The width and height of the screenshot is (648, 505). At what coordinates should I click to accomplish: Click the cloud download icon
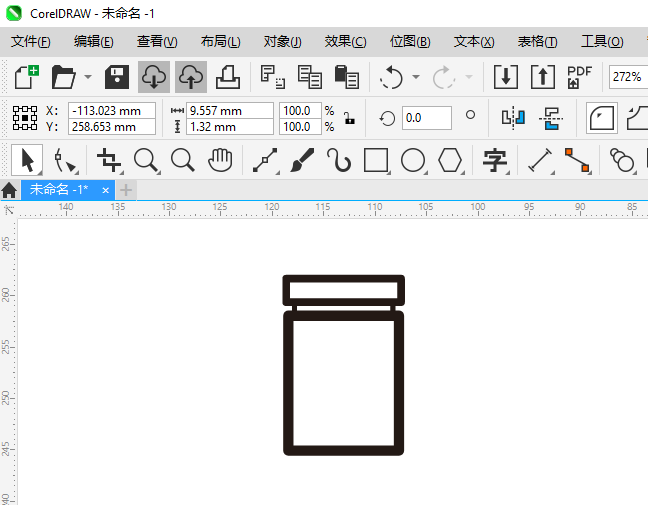154,77
